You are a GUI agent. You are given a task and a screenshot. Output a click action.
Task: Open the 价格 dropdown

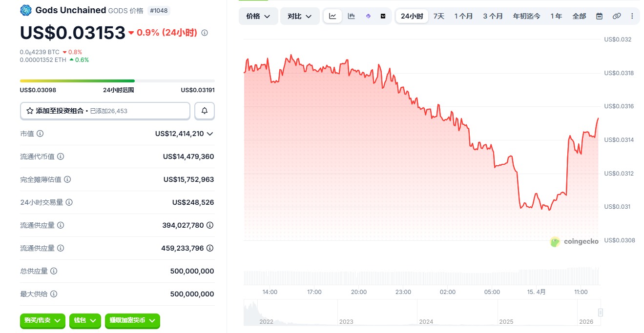point(258,16)
